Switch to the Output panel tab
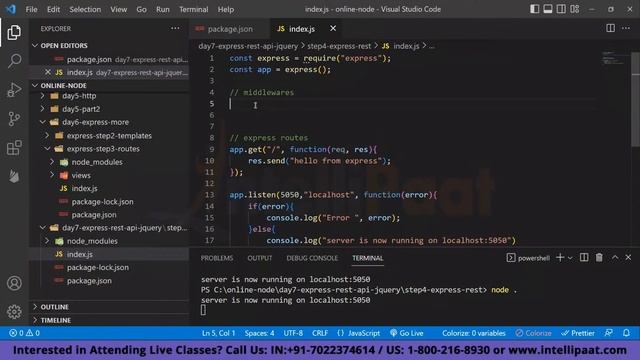The height and width of the screenshot is (360, 640). pos(260,258)
